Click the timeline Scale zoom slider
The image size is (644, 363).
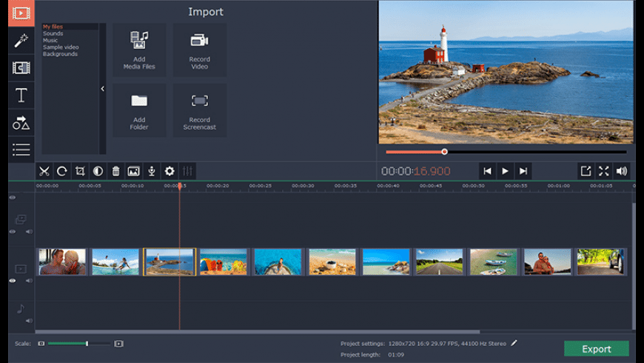pos(87,344)
